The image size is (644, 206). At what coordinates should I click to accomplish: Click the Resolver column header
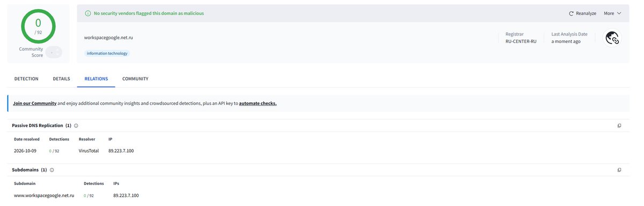tap(87, 139)
